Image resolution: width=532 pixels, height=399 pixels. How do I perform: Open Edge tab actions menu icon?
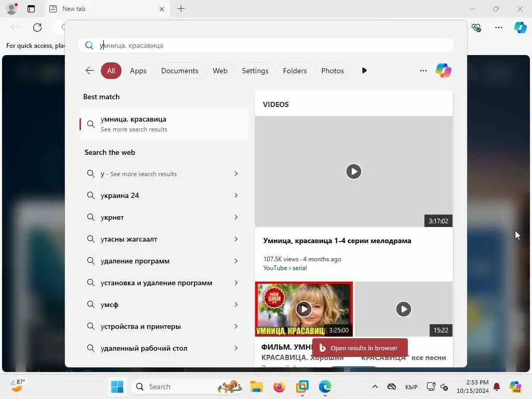(31, 9)
